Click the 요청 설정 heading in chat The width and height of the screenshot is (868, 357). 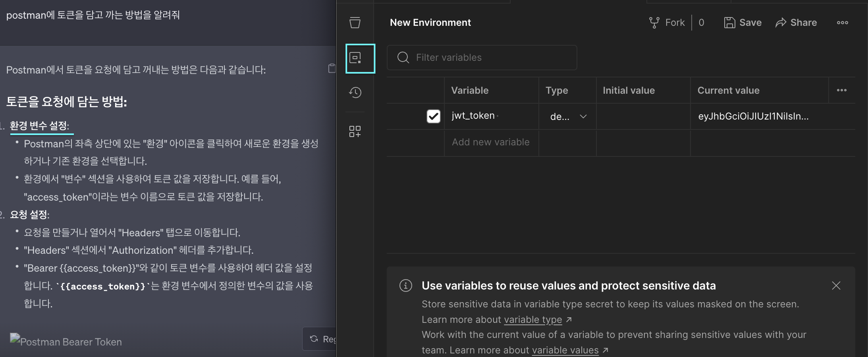[x=30, y=214]
